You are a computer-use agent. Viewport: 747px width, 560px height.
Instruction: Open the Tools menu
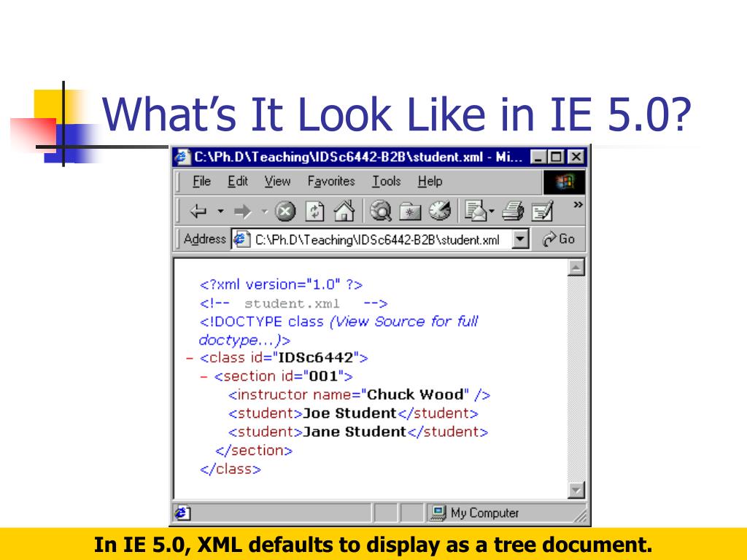pos(387,182)
